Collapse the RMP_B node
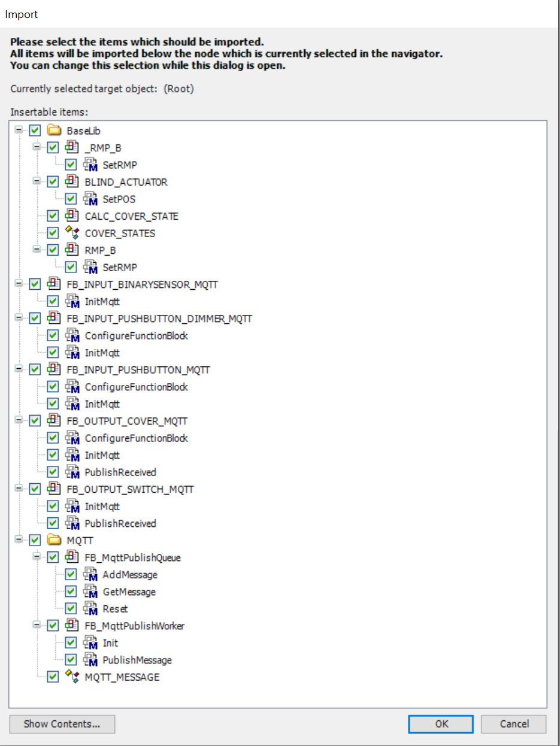Screen dimensions: 560x746 pos(37,250)
